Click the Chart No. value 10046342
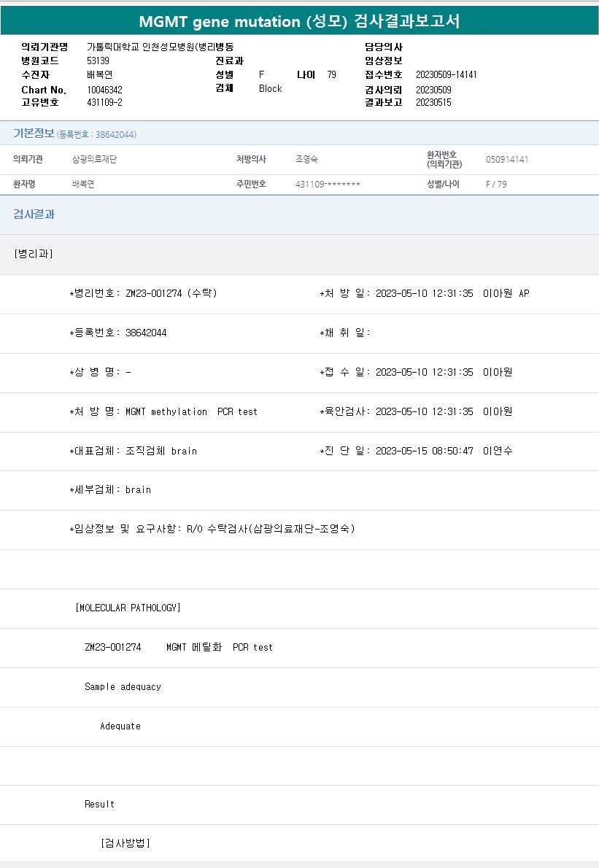Image resolution: width=599 pixels, height=868 pixels. pyautogui.click(x=104, y=90)
